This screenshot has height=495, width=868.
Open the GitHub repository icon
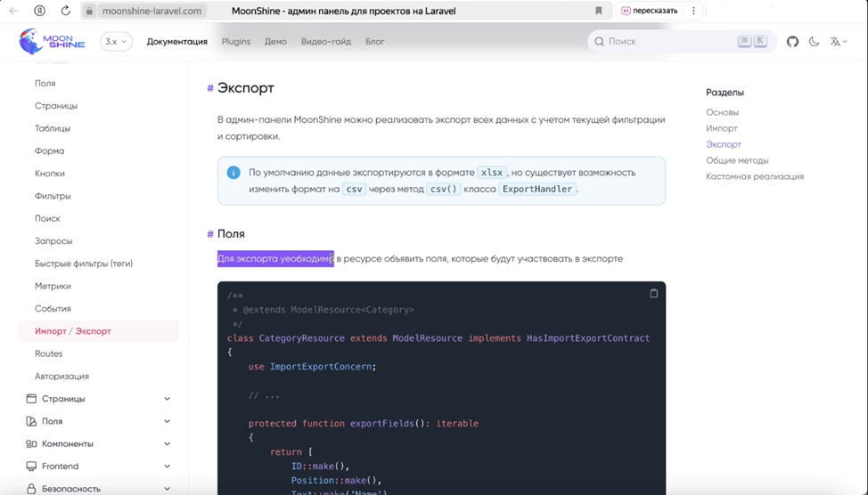793,42
